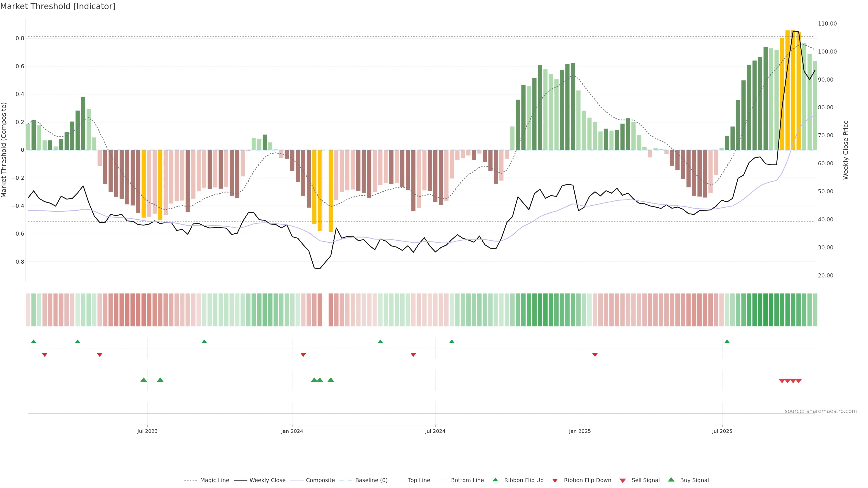868x488 pixels.
Task: Select the Jul 2023 x-axis label
Action: point(147,431)
